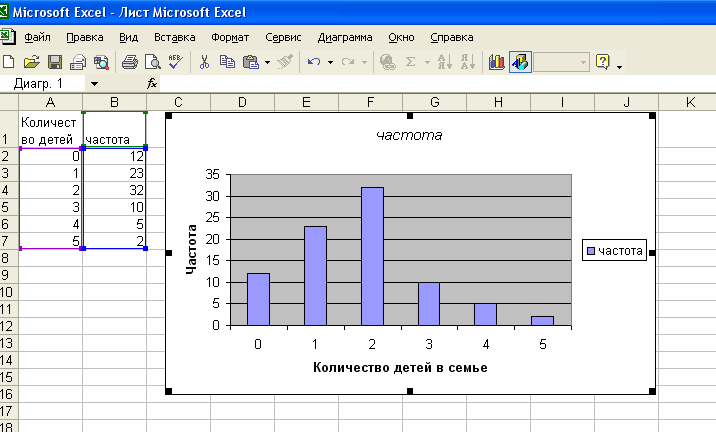This screenshot has height=432, width=716.
Task: Click the Undo arrow icon
Action: coord(313,62)
